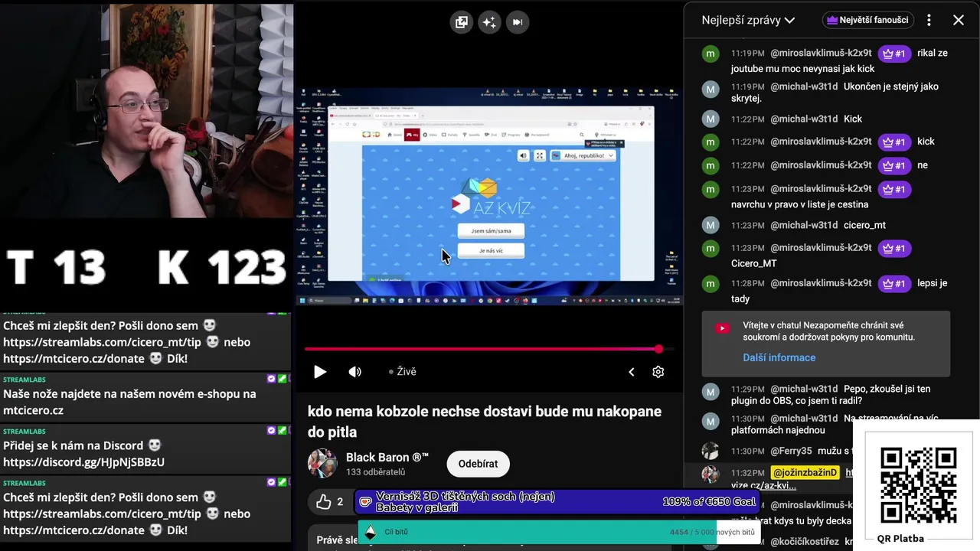980x551 pixels.
Task: Seek on the red video progress bar
Action: coord(481,349)
